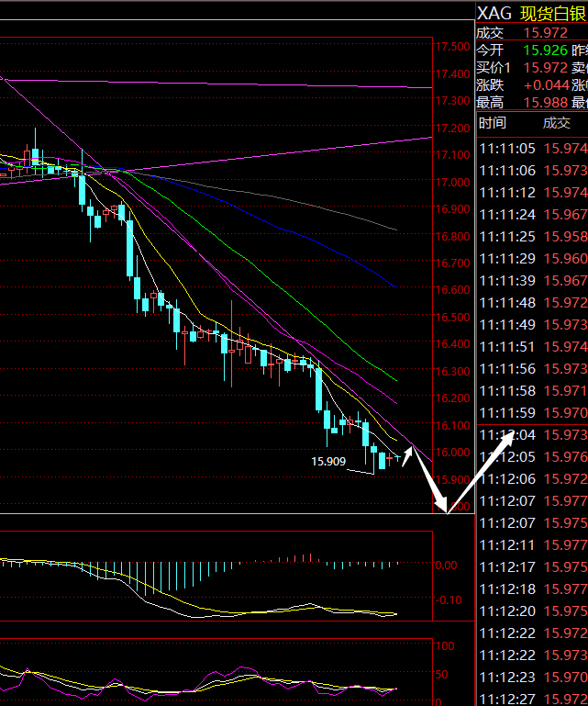Click the 16.200 price axis label
The image size is (588, 706).
pyautogui.click(x=452, y=398)
